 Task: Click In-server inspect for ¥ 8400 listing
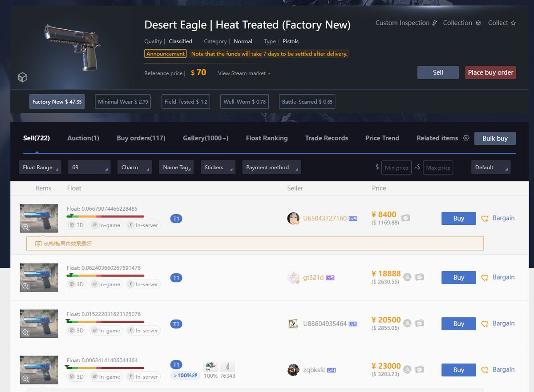pyautogui.click(x=143, y=225)
